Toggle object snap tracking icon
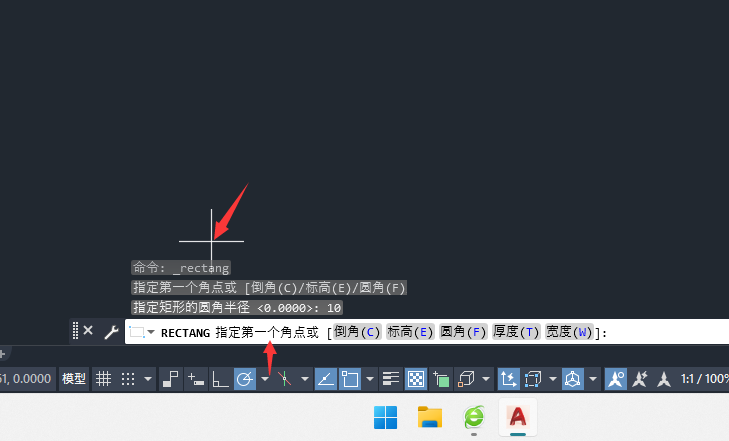Screen dimensions: 729x441 point(326,379)
